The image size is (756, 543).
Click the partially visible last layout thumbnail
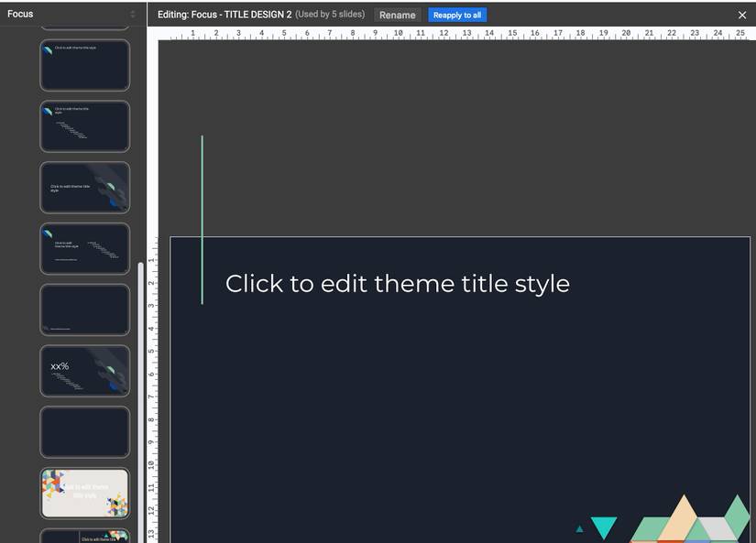pos(84,536)
